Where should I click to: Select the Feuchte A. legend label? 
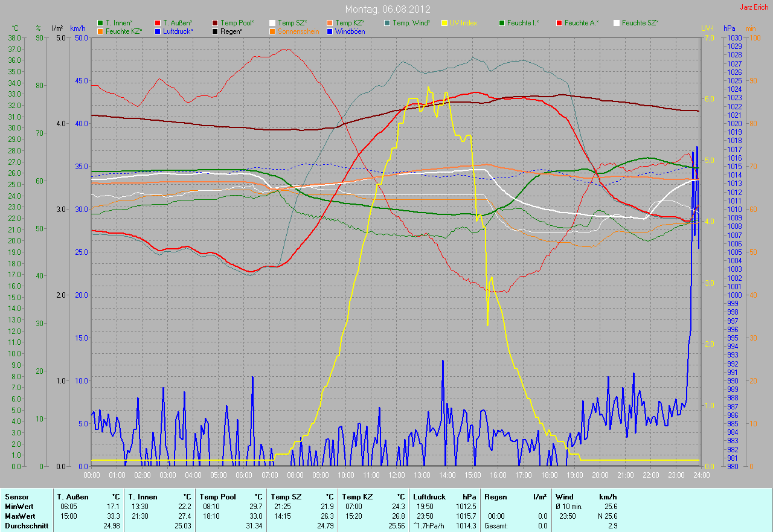(582, 23)
